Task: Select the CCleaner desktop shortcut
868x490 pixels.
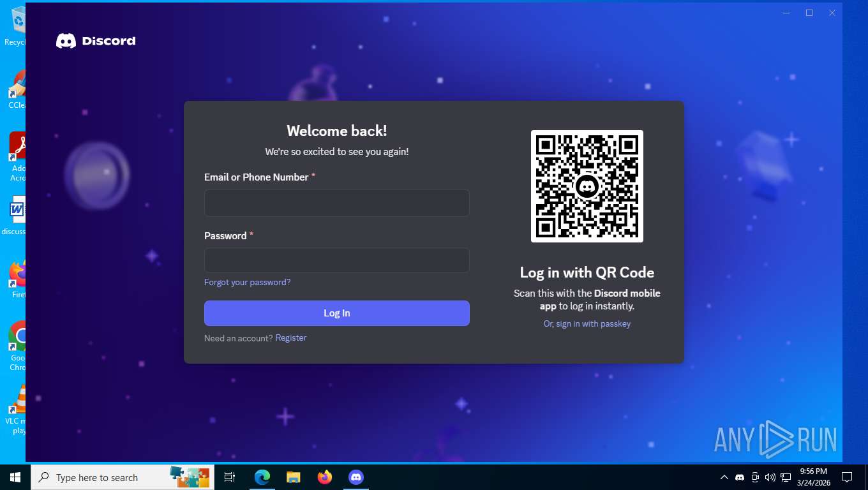Action: [15, 89]
